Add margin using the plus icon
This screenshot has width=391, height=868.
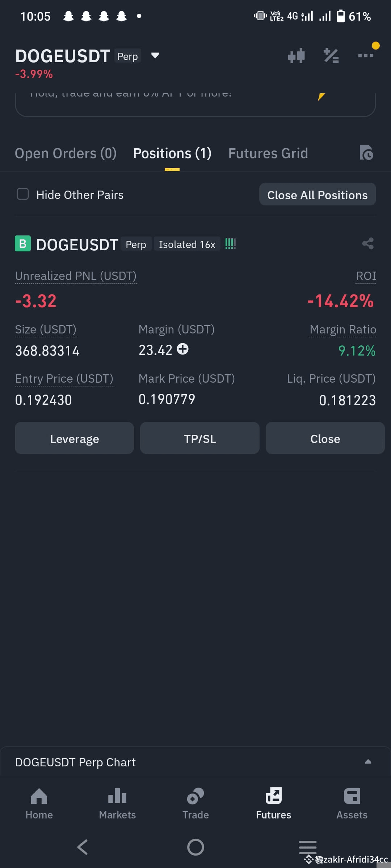183,349
